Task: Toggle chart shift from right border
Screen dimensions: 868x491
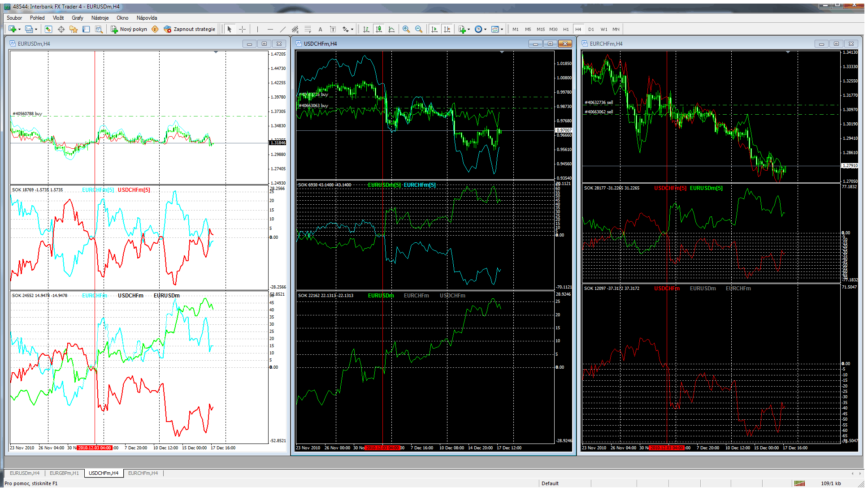Action: click(447, 29)
